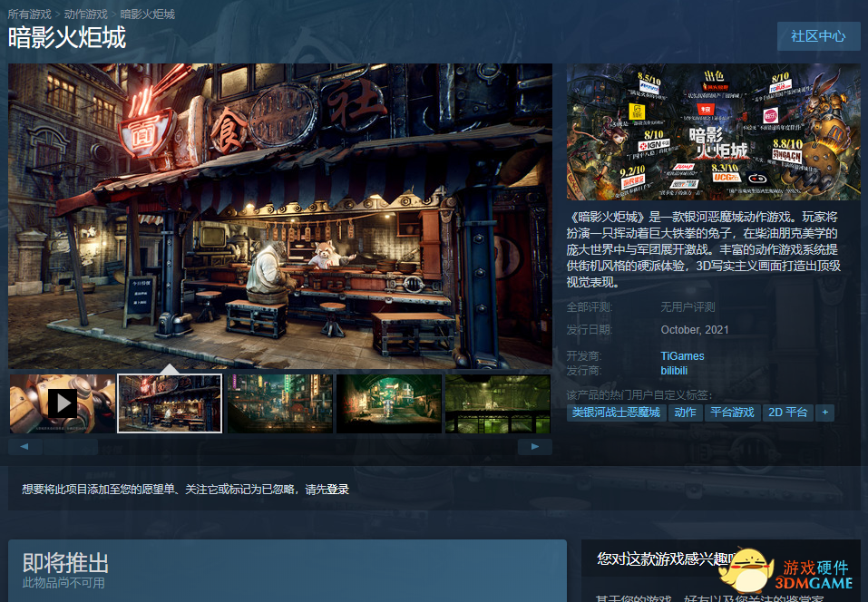Click the left arrow of thumbnail strip
Viewport: 868px width, 602px height.
[24, 447]
